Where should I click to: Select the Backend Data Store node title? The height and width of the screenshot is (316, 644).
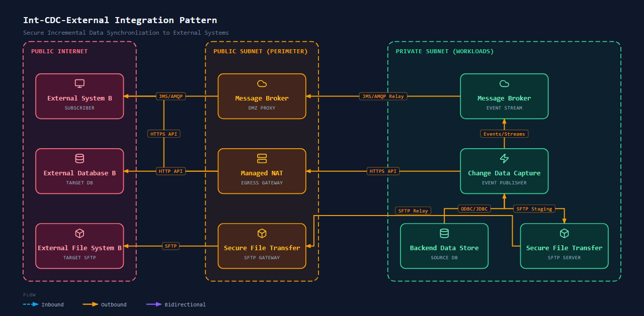tap(444, 248)
